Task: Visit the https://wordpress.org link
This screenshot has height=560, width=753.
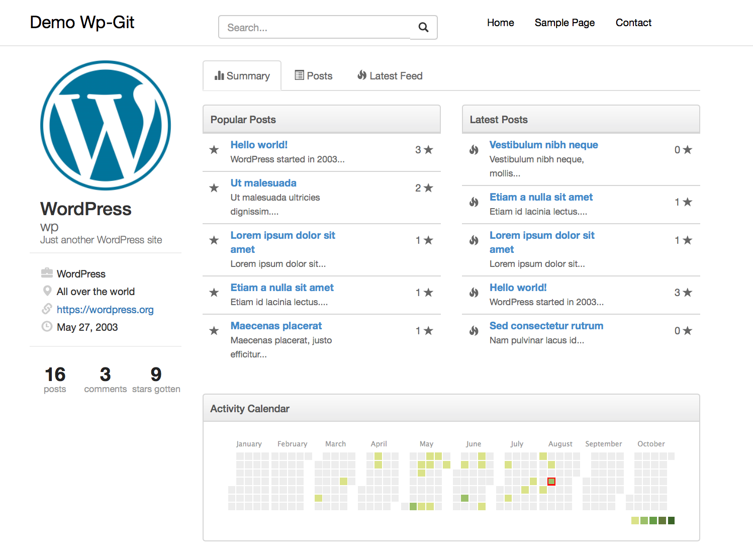Action: click(x=105, y=309)
